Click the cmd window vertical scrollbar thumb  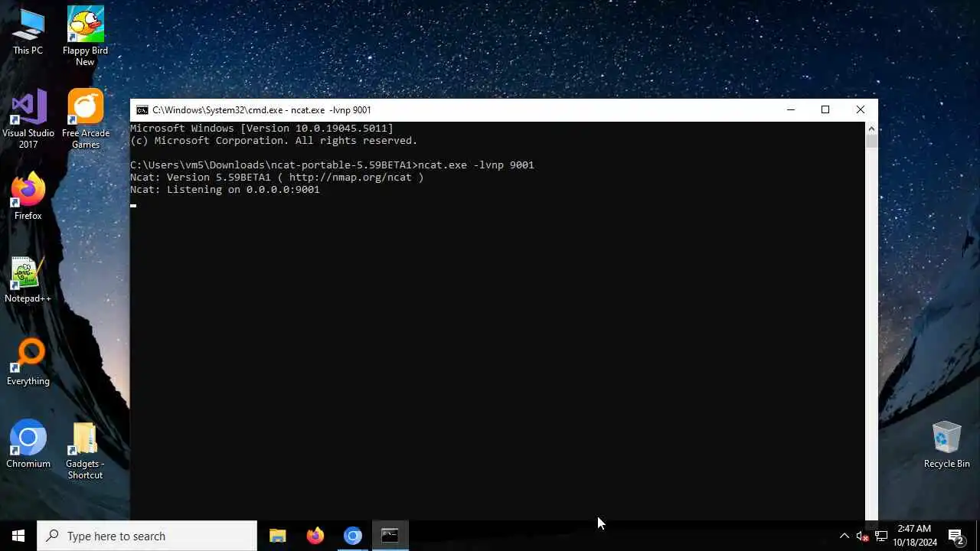871,142
